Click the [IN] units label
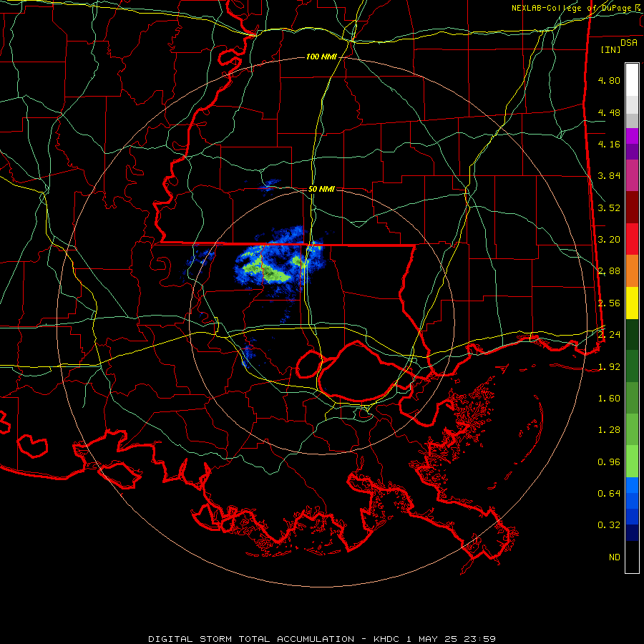This screenshot has width=644, height=644. coord(610,49)
